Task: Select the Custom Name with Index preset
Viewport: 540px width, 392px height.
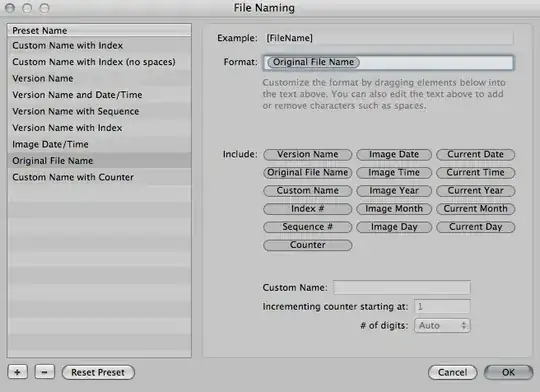Action: point(99,45)
